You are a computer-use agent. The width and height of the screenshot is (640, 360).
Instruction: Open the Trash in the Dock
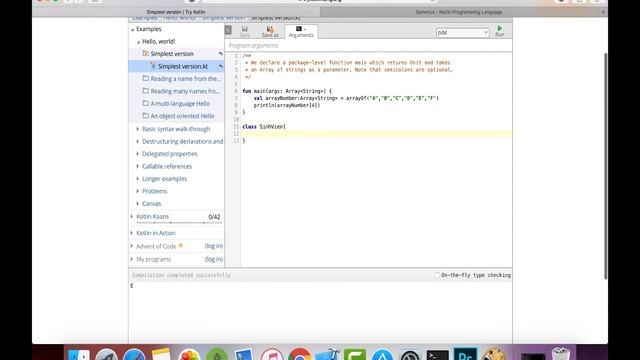[x=561, y=354]
